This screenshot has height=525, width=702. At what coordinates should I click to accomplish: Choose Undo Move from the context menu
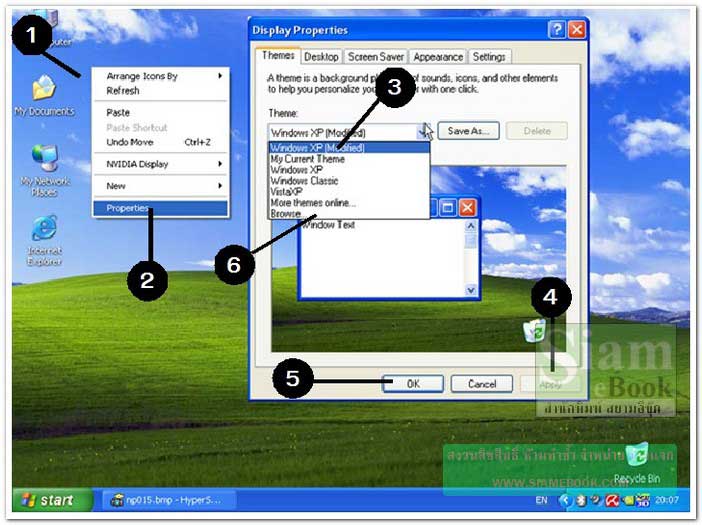point(161,142)
